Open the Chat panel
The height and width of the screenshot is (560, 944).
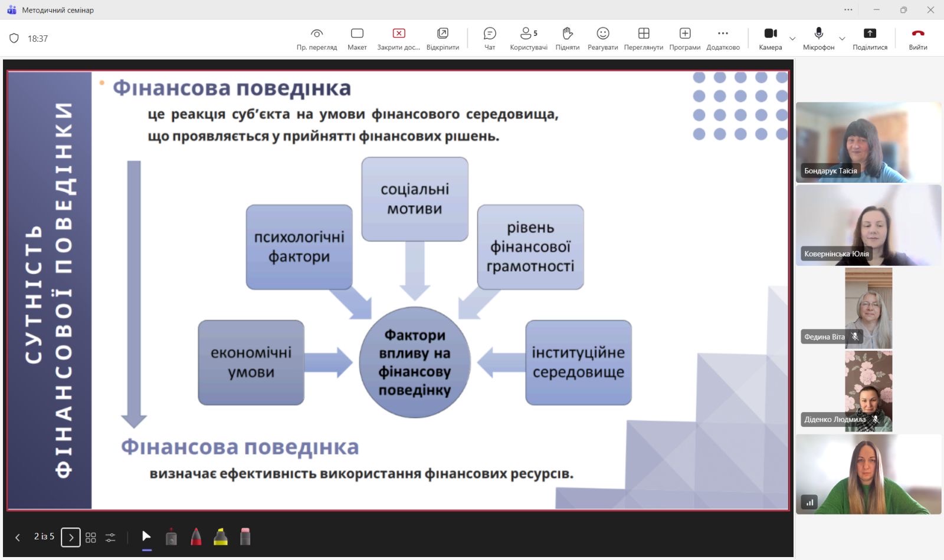[490, 38]
